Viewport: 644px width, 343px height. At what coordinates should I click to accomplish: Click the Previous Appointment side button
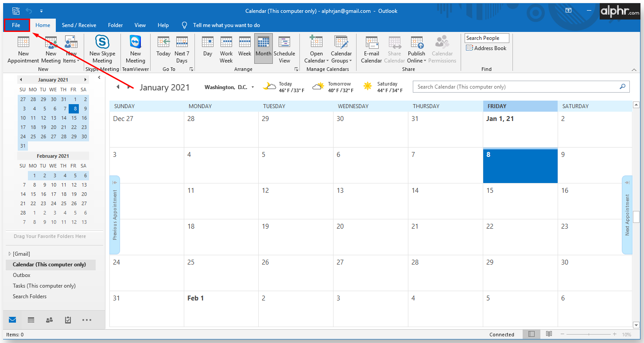click(115, 215)
